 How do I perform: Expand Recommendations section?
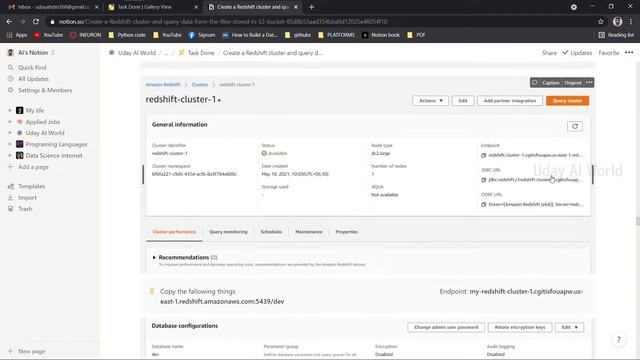(154, 258)
